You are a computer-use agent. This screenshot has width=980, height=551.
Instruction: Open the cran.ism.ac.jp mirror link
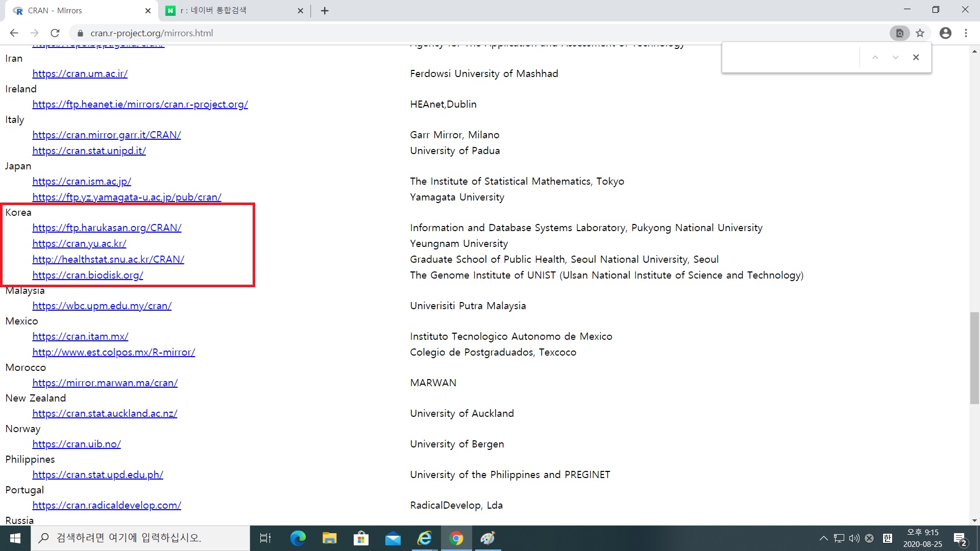click(82, 181)
